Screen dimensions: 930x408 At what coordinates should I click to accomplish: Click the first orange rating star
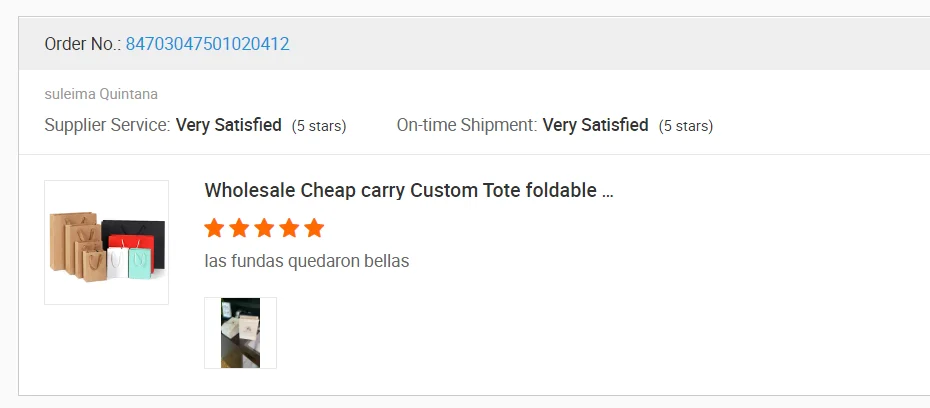[214, 228]
